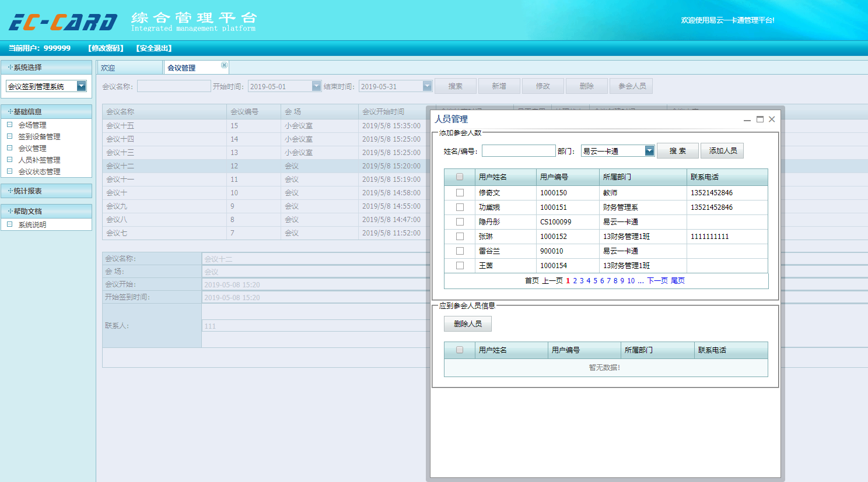
Task: Click the 修改 button
Action: (x=543, y=86)
